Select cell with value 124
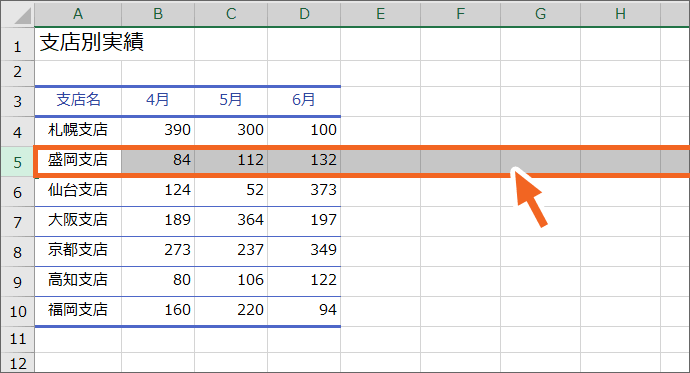Screen dimensions: 690x373 click(158, 191)
